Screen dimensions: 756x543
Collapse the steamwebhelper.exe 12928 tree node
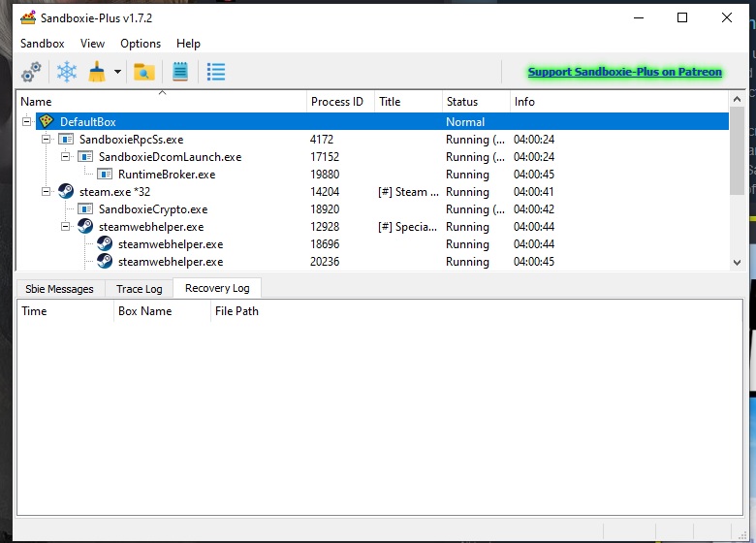tap(66, 227)
